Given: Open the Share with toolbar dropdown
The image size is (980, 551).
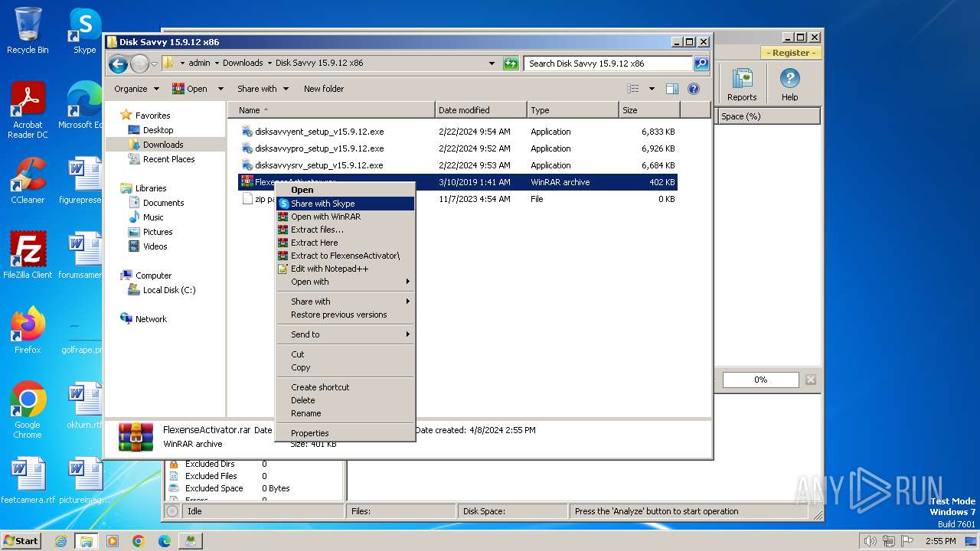Looking at the screenshot, I should 263,89.
